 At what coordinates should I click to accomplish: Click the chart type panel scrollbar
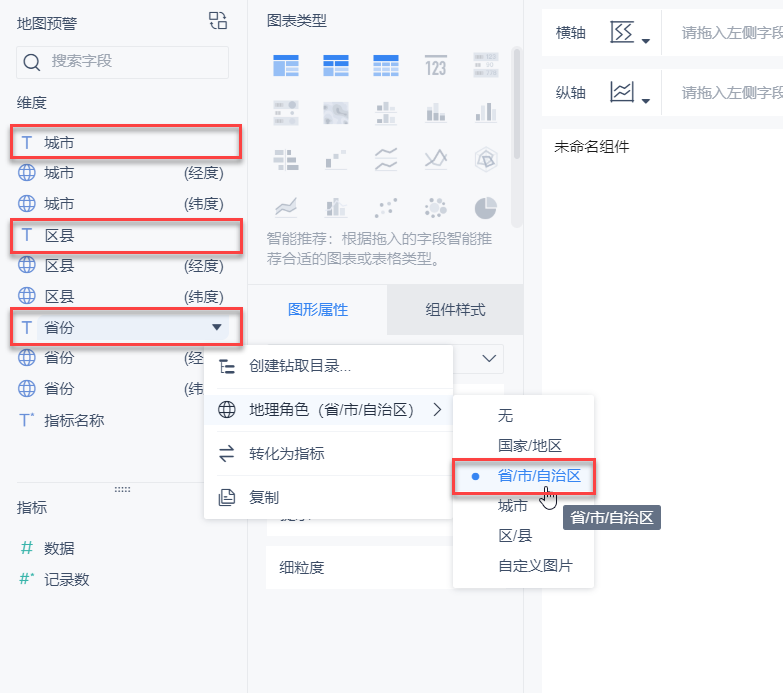[x=516, y=100]
